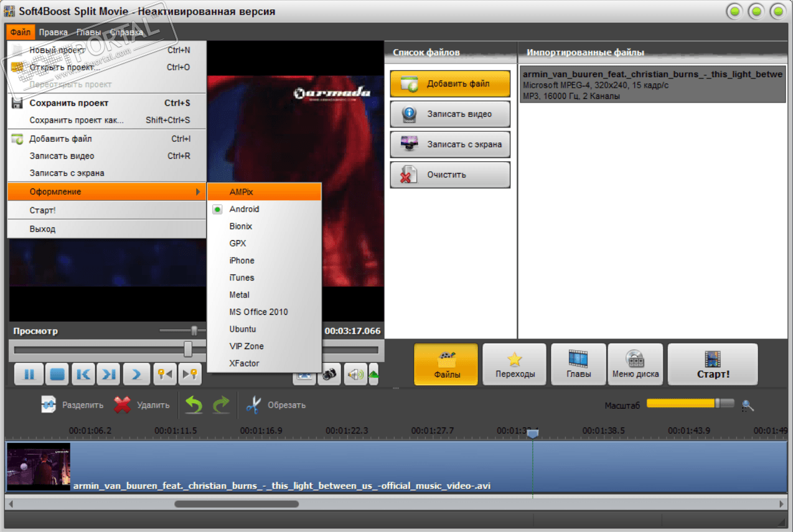Click the timeline playhead marker

(532, 434)
